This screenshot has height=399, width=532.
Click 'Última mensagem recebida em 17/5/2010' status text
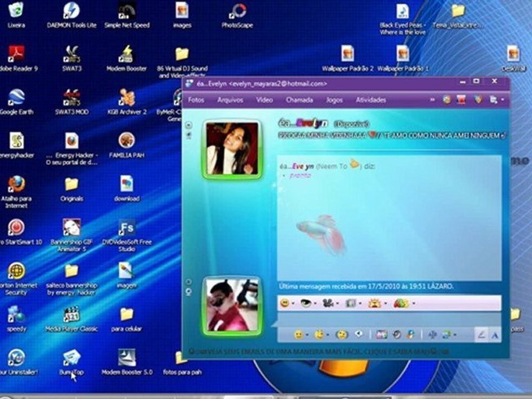tap(366, 287)
